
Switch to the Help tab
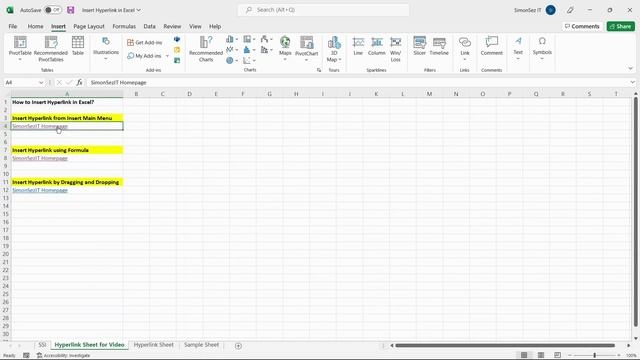click(215, 26)
